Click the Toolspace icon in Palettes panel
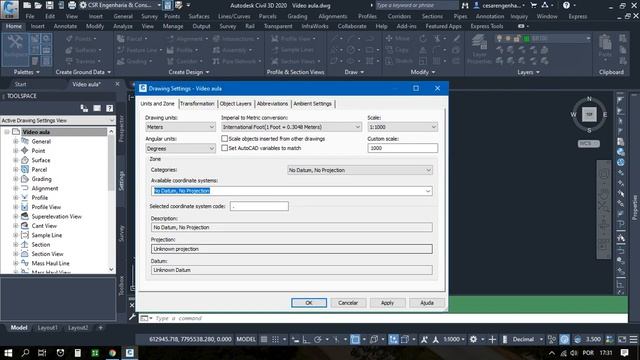The width and height of the screenshot is (640, 360). click(x=16, y=50)
